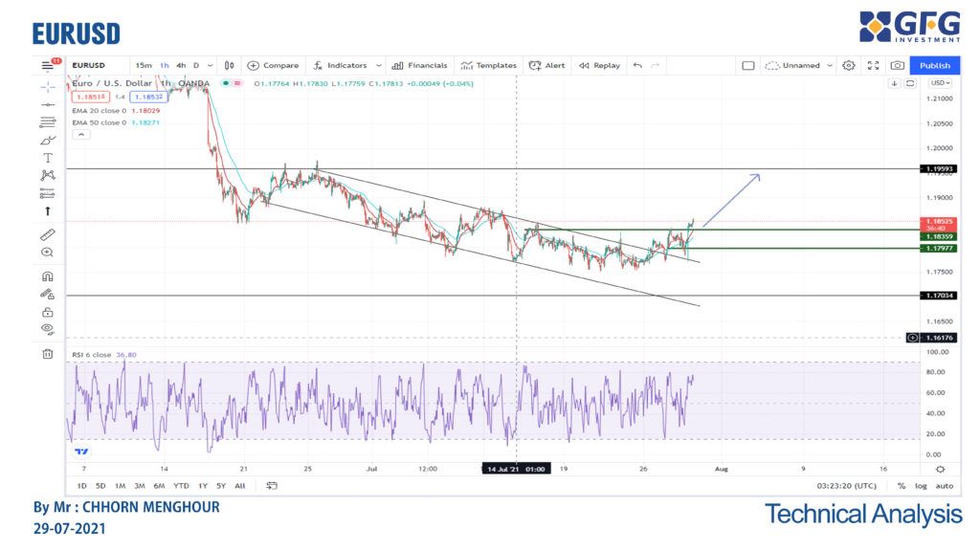Viewport: 980px width, 551px height.
Task: Open the Unnamed layout dropdown
Action: [801, 65]
